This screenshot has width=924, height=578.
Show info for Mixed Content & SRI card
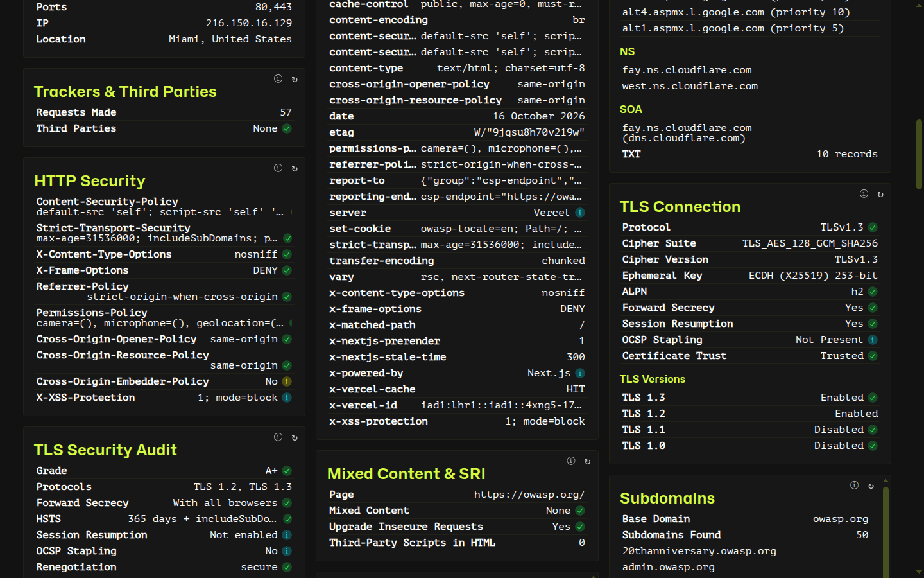tap(571, 461)
